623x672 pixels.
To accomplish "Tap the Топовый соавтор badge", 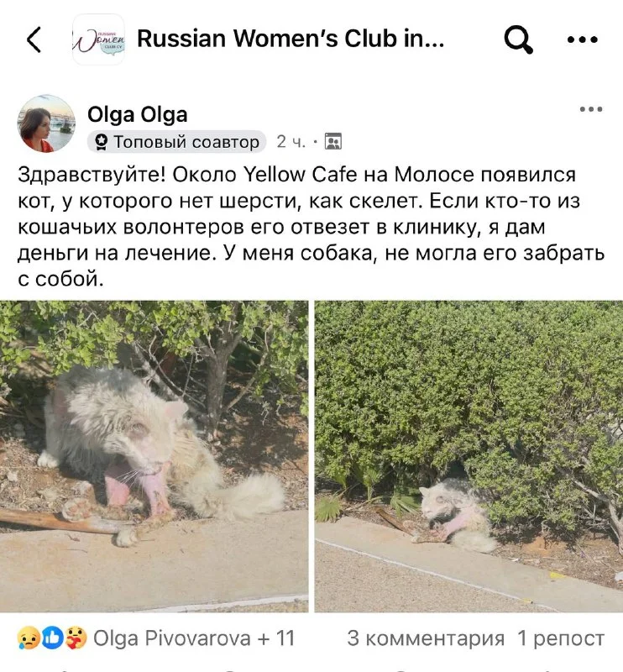I will (x=176, y=141).
